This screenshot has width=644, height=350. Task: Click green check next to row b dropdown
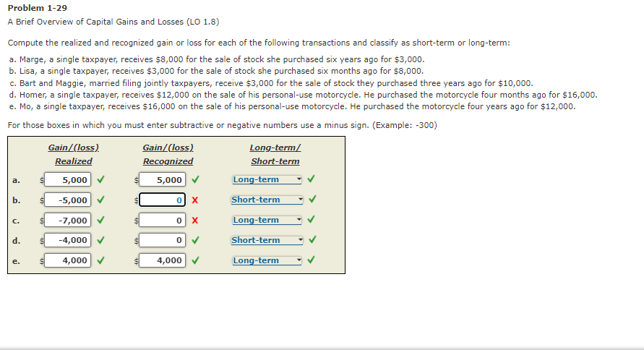312,200
